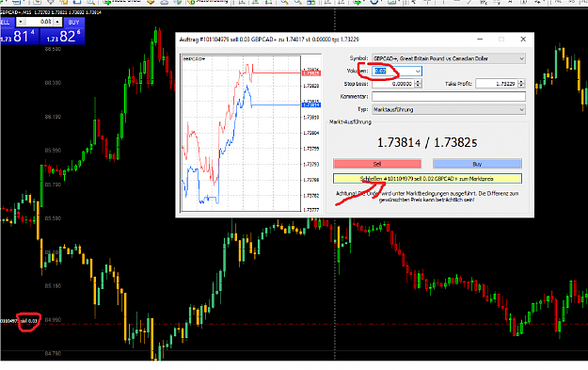Increase Take Profit with the up arrow

(521, 81)
